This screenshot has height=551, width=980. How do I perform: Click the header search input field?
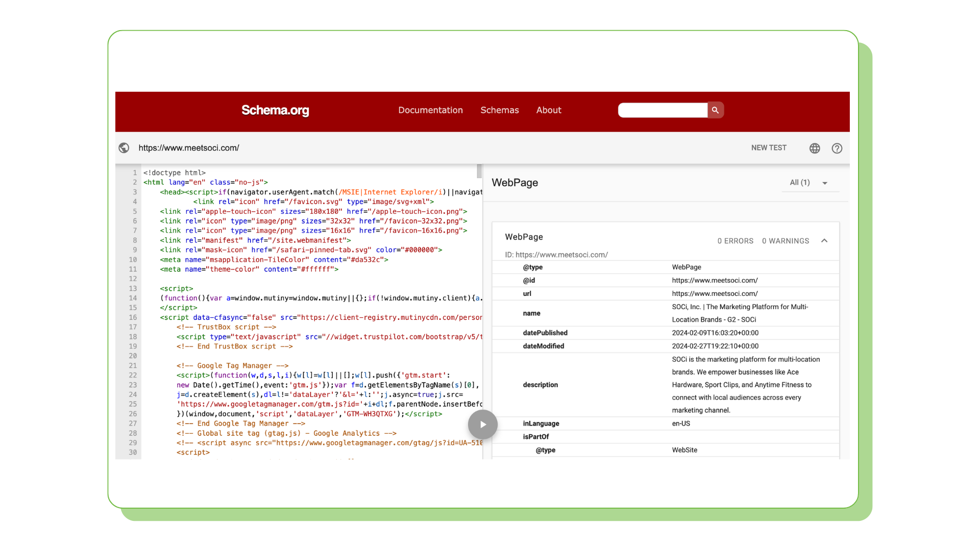pos(663,110)
